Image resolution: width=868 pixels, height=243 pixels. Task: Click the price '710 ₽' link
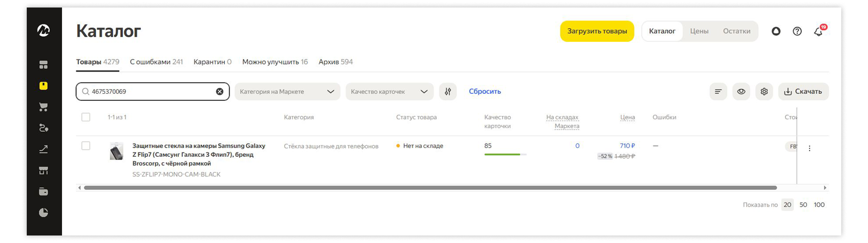(627, 146)
